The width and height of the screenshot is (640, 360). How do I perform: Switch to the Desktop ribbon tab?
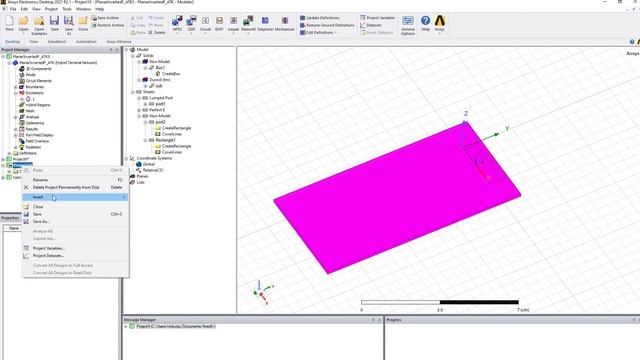[12, 42]
